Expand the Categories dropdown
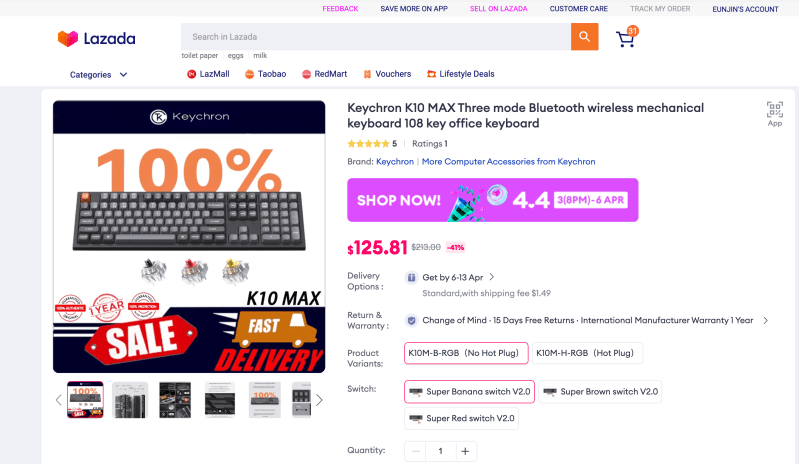Screen dimensions: 799x464 [99, 74]
